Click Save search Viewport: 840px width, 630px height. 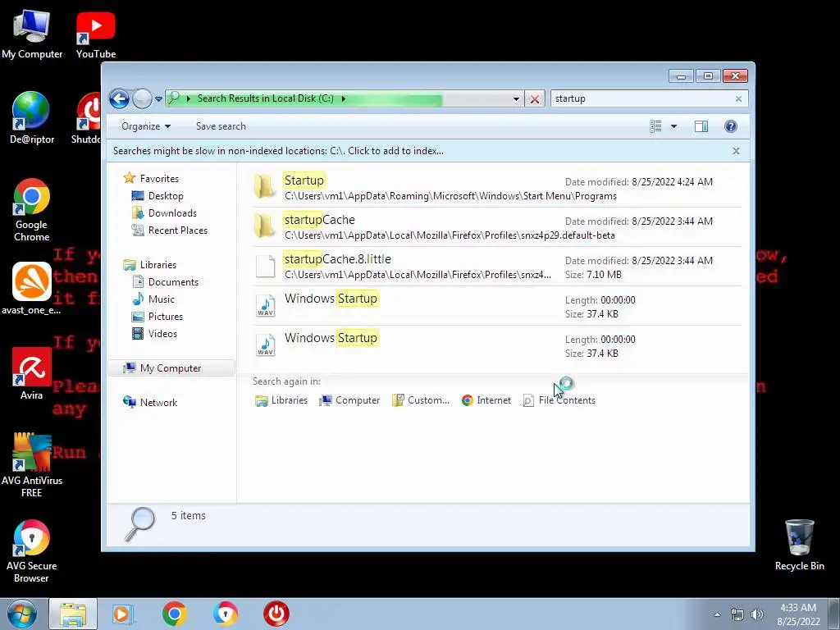pyautogui.click(x=221, y=126)
